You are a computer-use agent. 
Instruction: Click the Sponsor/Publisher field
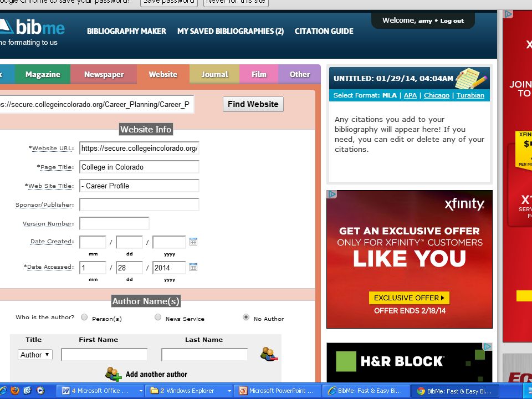point(139,204)
